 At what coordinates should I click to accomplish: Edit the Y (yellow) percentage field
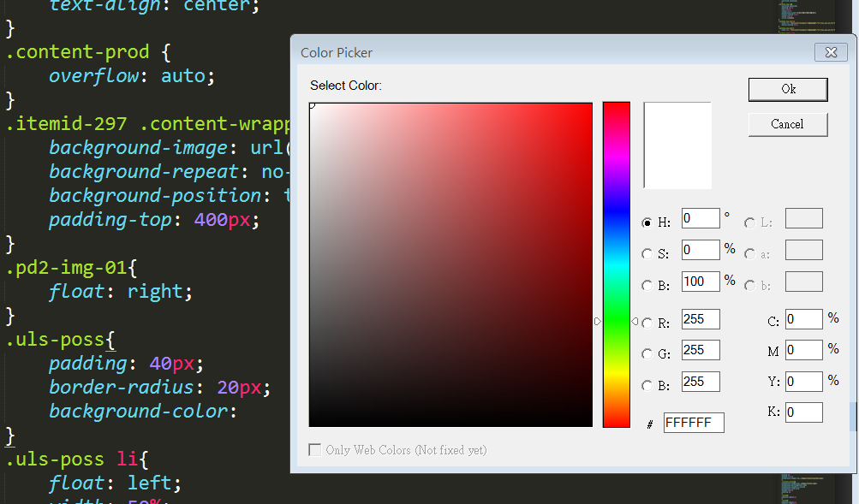[x=803, y=381]
